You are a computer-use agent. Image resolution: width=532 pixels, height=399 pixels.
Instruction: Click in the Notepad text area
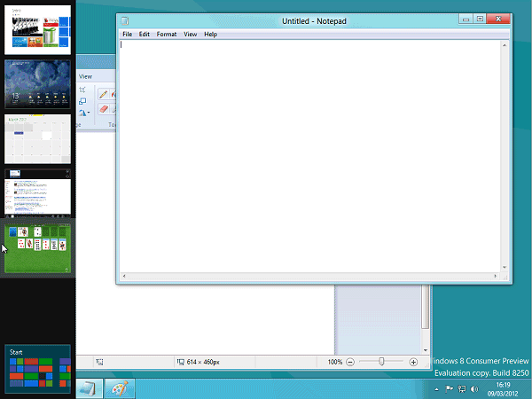[x=310, y=156]
